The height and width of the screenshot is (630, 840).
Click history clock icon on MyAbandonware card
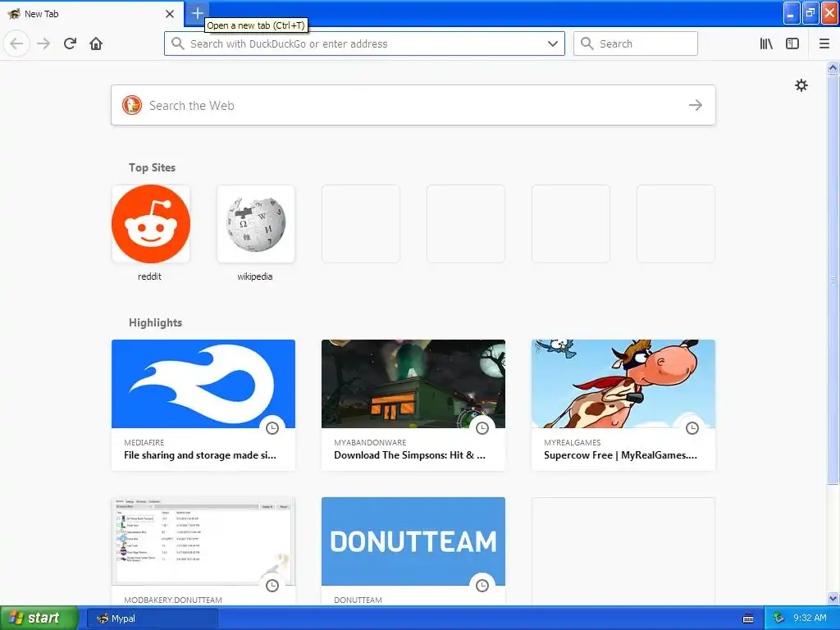[x=482, y=428]
